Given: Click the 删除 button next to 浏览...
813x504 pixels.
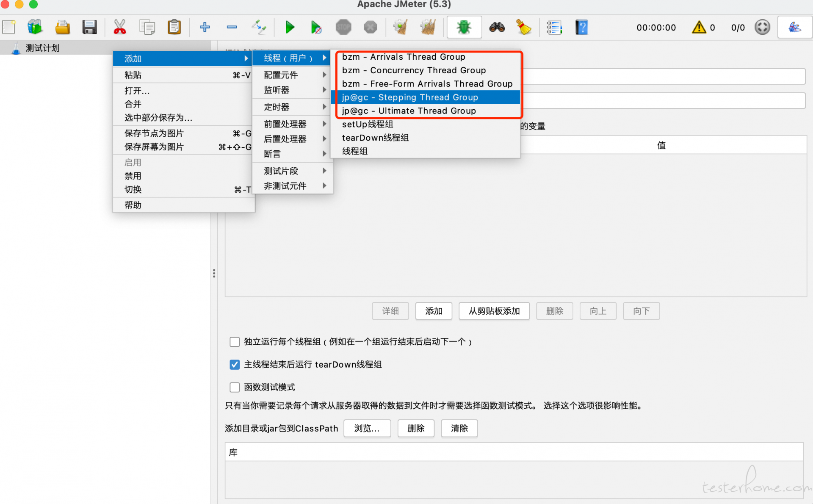Looking at the screenshot, I should [416, 429].
